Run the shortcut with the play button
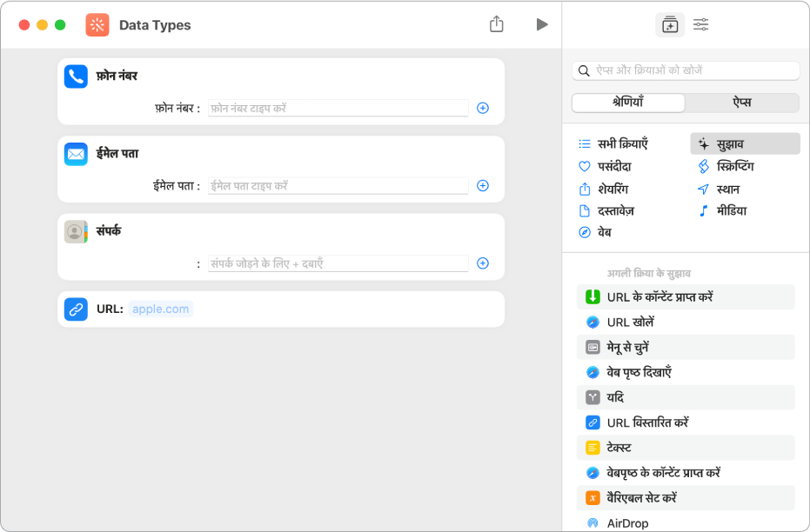The height and width of the screenshot is (532, 810). pos(541,24)
